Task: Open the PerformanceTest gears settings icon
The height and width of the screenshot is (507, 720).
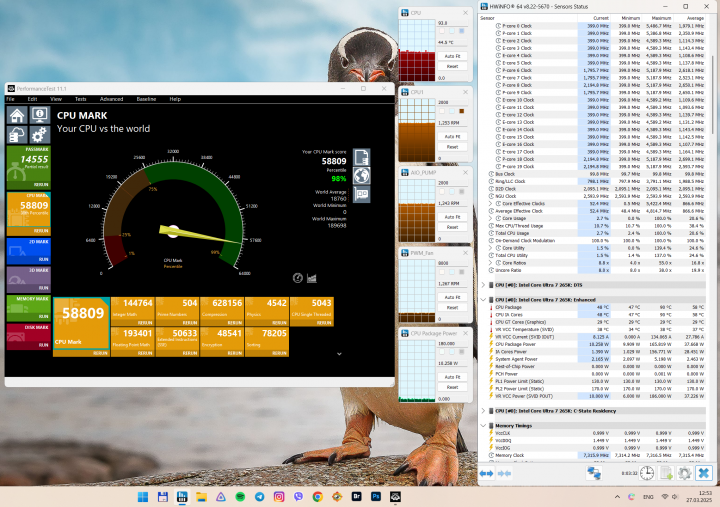Action: pos(40,135)
